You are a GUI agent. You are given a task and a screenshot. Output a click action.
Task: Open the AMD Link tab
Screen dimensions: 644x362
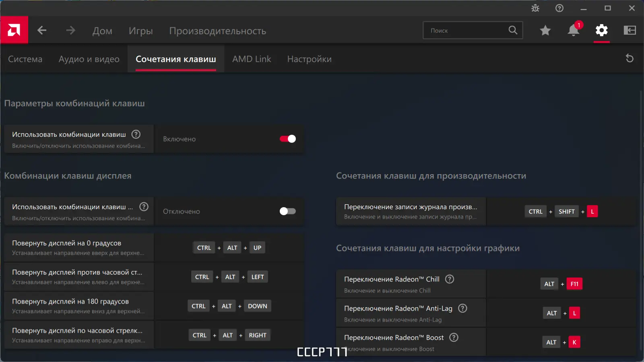[x=252, y=59]
